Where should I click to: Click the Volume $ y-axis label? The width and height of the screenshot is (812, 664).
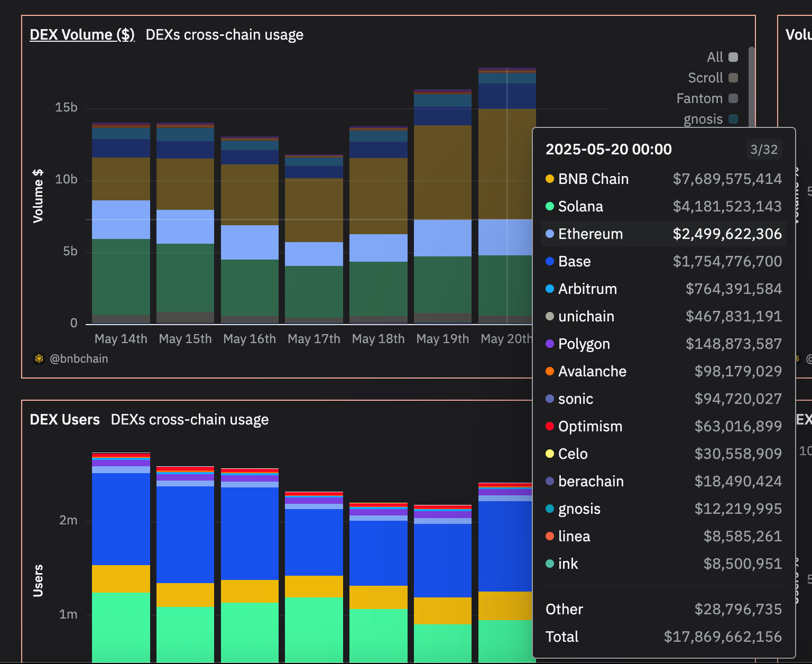pos(38,196)
